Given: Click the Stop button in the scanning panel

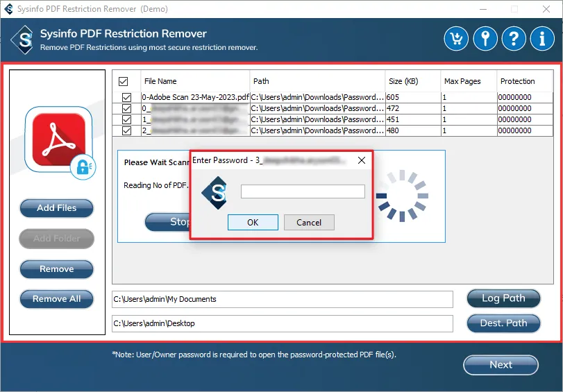Looking at the screenshot, I should [x=167, y=222].
